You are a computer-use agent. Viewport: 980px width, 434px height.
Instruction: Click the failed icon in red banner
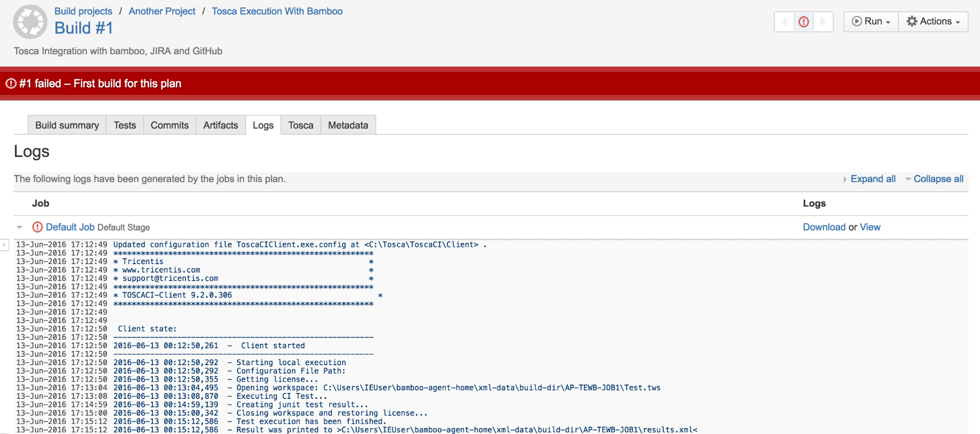[x=11, y=84]
